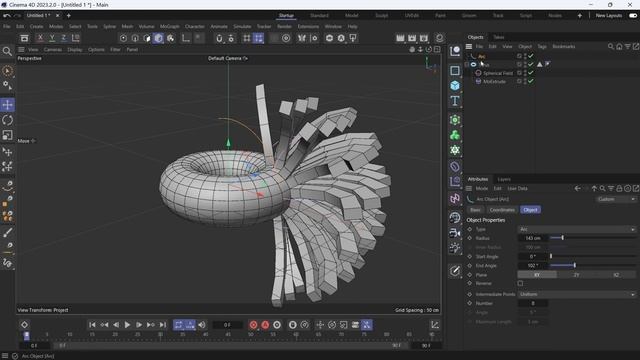Toggle timeline sound speaker icon
This screenshot has width=640, height=360.
point(202,325)
